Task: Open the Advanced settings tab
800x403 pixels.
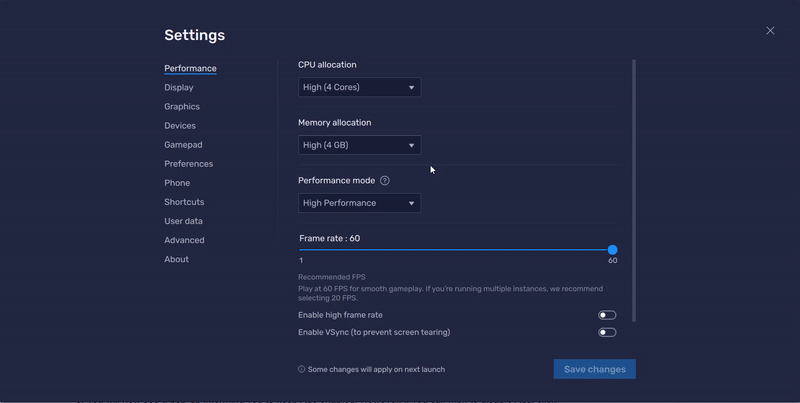Action: [184, 240]
